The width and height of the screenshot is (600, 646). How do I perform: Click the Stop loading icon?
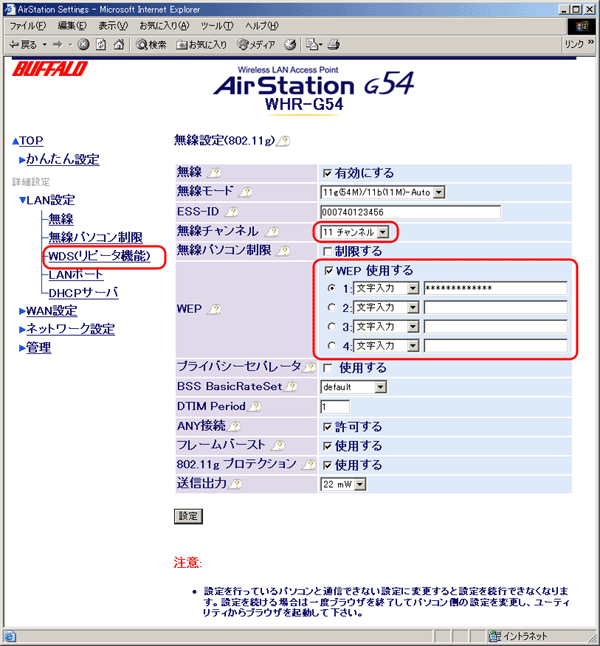point(84,44)
